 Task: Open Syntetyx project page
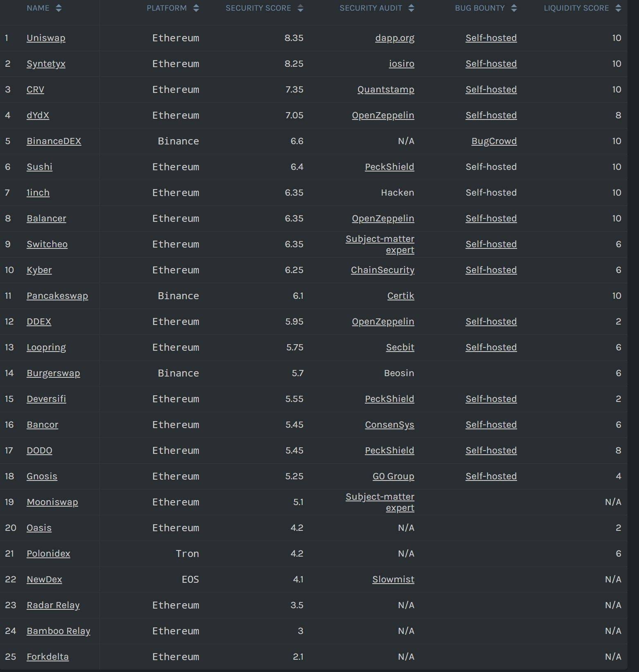pos(45,64)
